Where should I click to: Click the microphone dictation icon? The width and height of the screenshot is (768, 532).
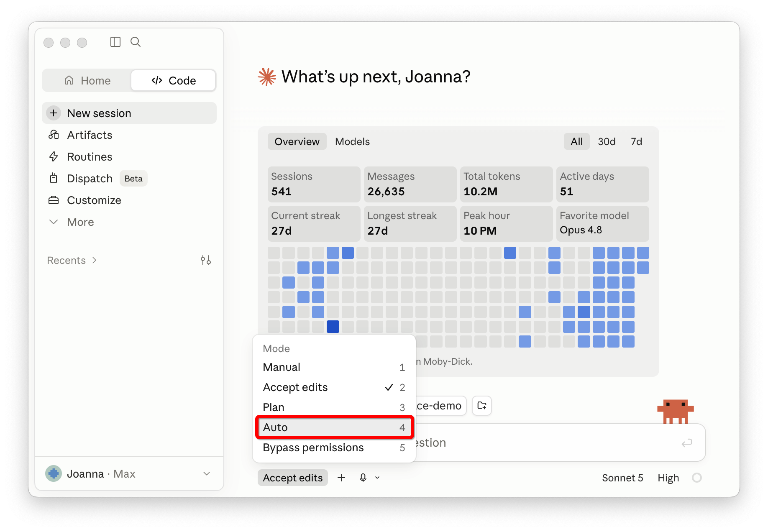[x=363, y=478]
